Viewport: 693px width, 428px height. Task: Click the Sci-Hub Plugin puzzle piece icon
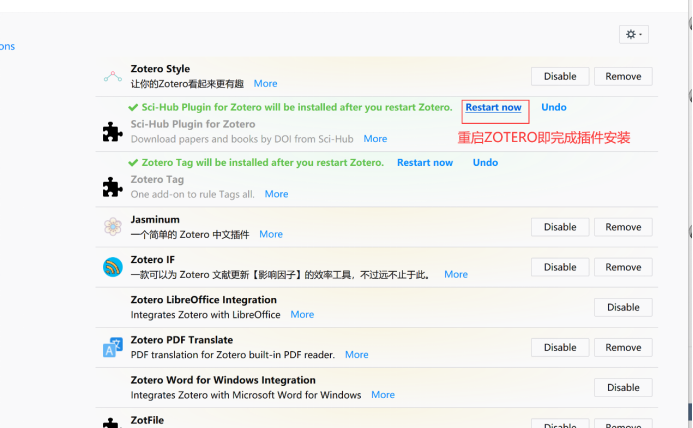pos(112,132)
